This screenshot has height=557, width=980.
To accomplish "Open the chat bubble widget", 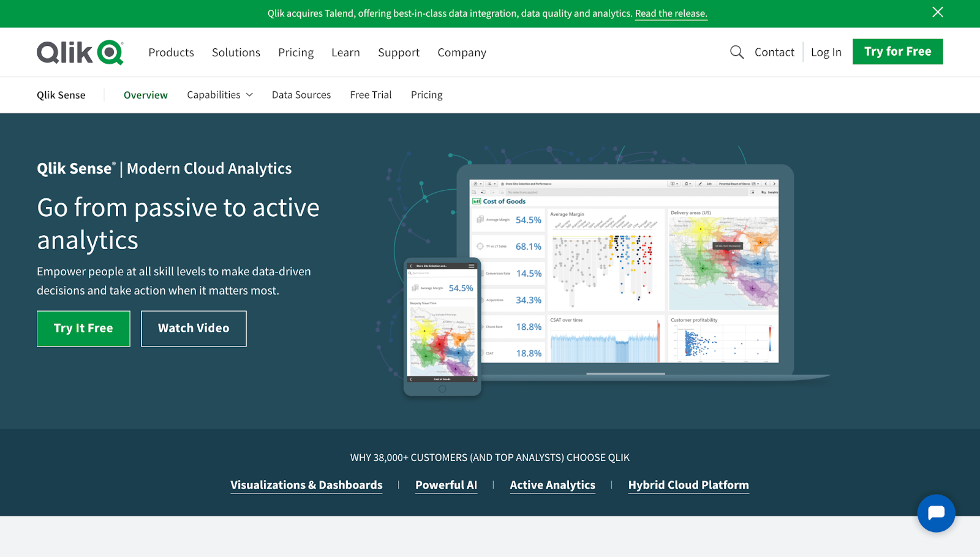I will tap(936, 513).
